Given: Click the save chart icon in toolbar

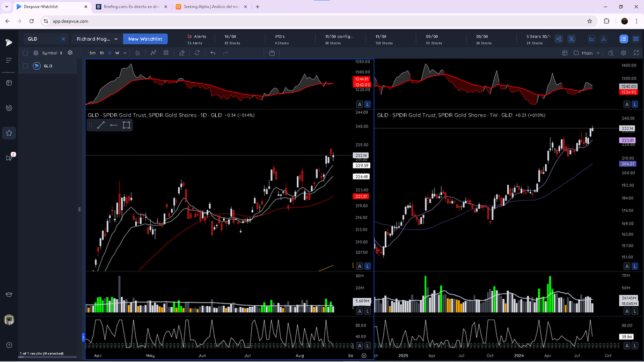Looking at the screenshot, I should [272, 53].
